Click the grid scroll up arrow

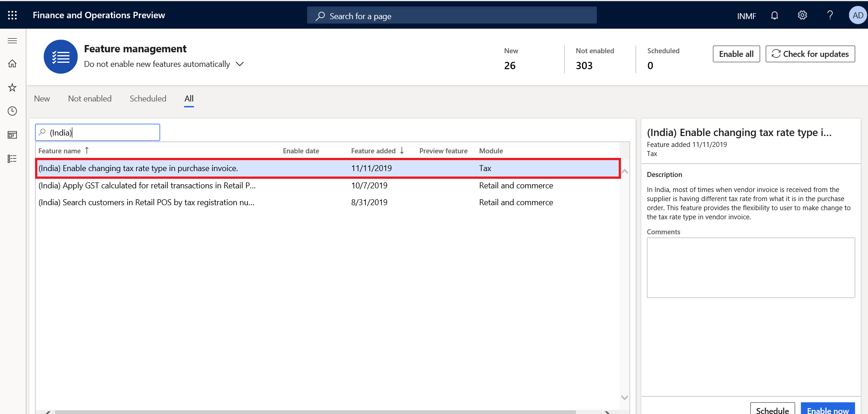pyautogui.click(x=625, y=172)
